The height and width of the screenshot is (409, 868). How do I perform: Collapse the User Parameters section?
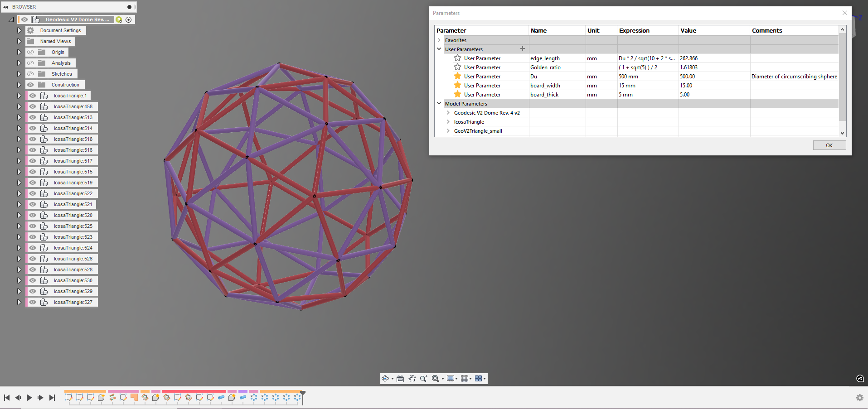tap(439, 49)
